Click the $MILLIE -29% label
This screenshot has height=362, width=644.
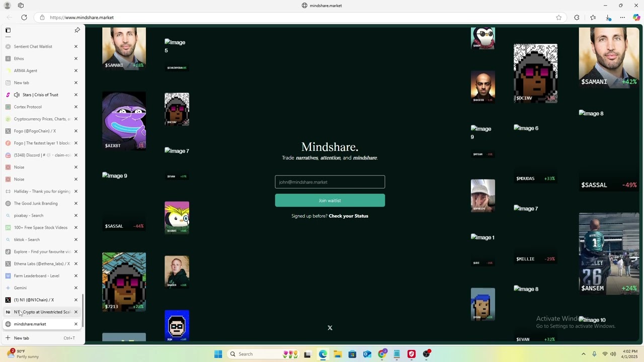click(535, 259)
